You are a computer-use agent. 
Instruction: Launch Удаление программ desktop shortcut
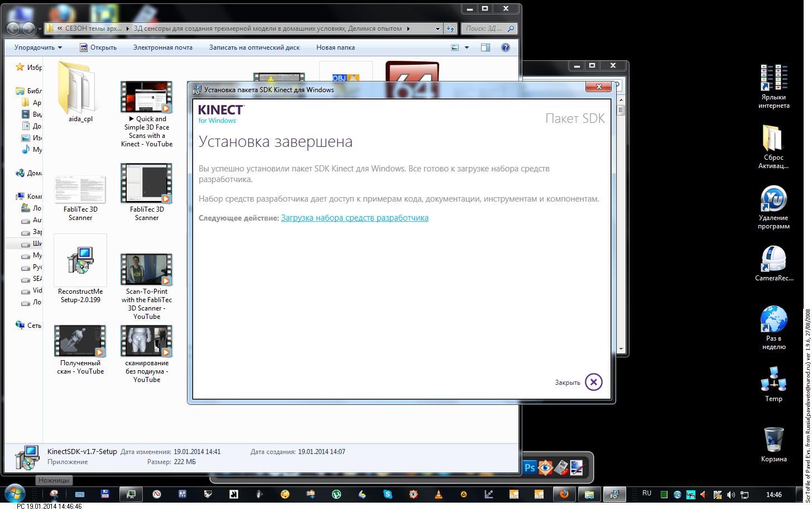click(x=773, y=207)
